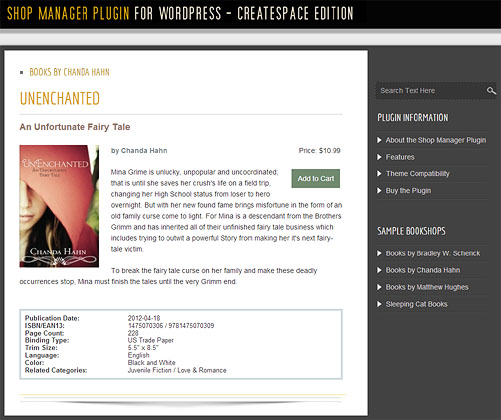Click the arrow icon beside Sleeping Cat Books

(379, 304)
